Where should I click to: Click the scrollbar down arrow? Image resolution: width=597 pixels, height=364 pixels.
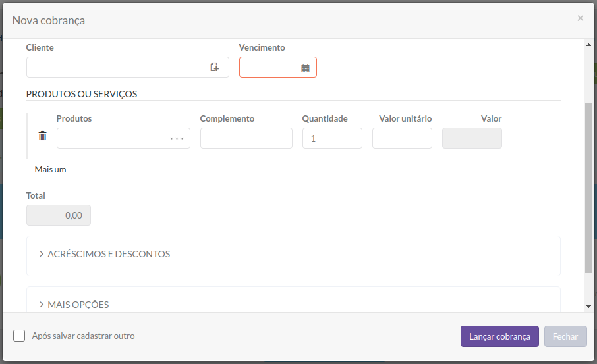pyautogui.click(x=588, y=307)
